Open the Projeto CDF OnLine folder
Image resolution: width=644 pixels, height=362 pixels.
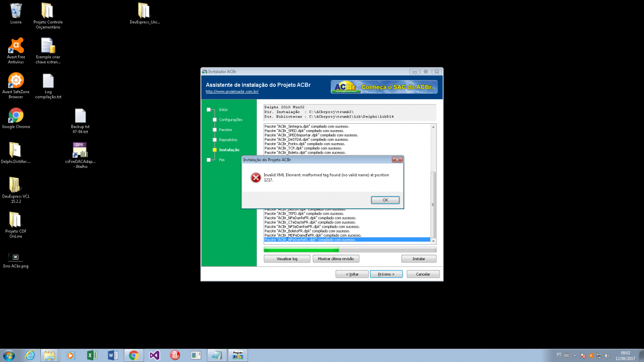(16, 225)
